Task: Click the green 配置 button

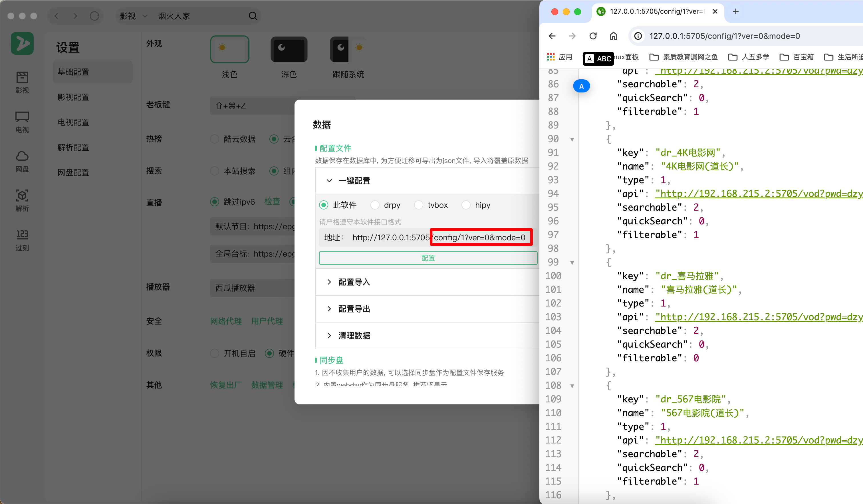Action: (428, 258)
